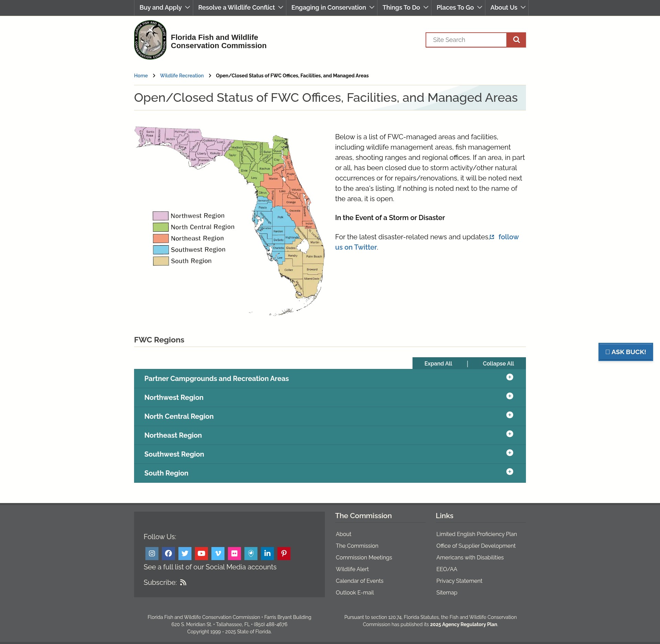The height and width of the screenshot is (644, 660).
Task: Expand the Northwest Region accordion header
Action: 330,397
